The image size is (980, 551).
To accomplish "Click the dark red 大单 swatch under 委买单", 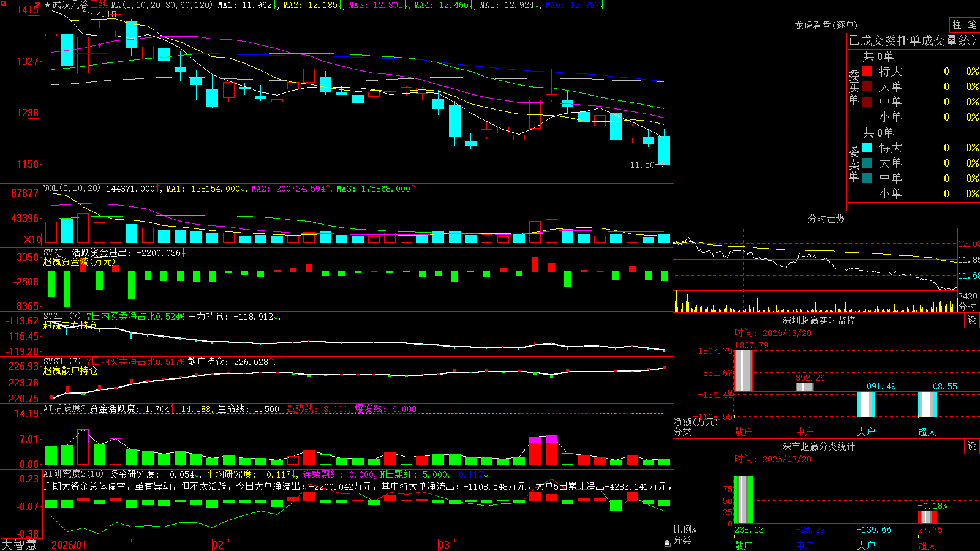I will tap(867, 86).
